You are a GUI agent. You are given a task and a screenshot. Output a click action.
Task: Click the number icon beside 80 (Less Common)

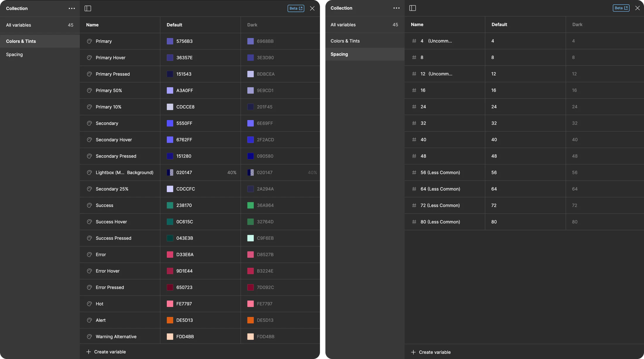[x=414, y=222]
